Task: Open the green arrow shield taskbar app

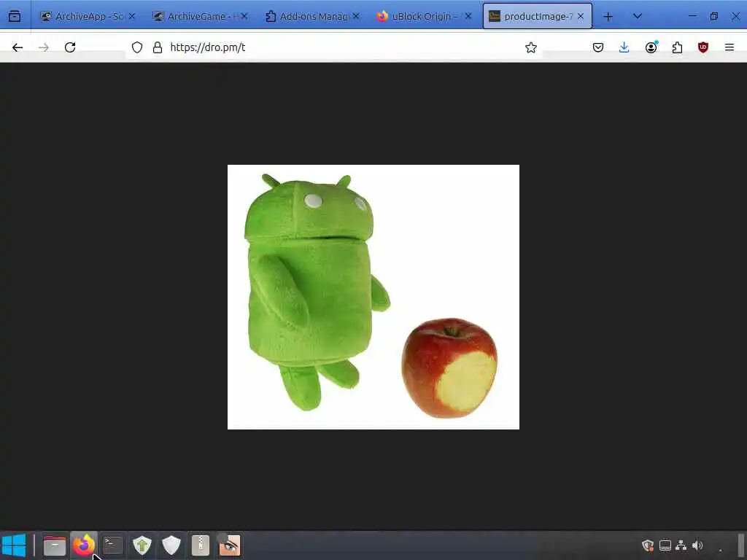Action: click(142, 545)
